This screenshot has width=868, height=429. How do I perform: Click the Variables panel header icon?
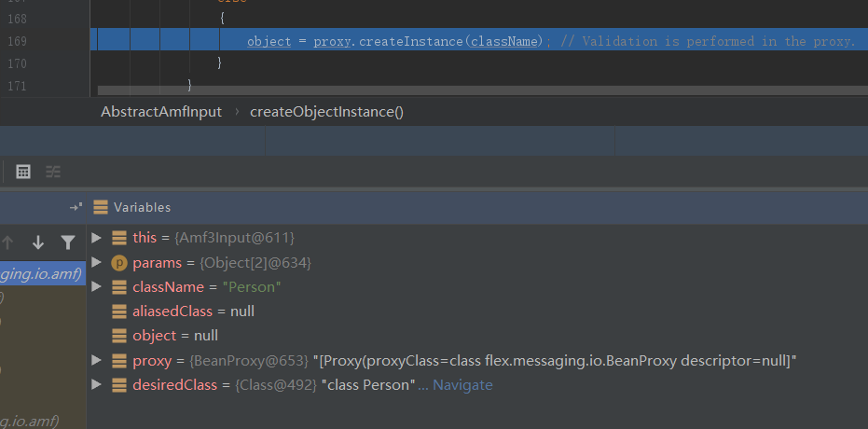coord(101,207)
